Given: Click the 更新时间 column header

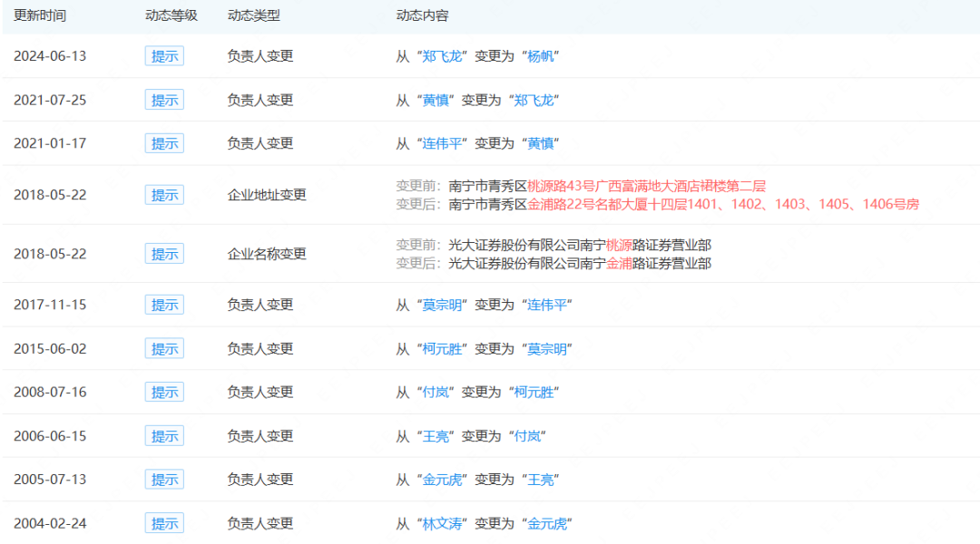Looking at the screenshot, I should coord(40,15).
